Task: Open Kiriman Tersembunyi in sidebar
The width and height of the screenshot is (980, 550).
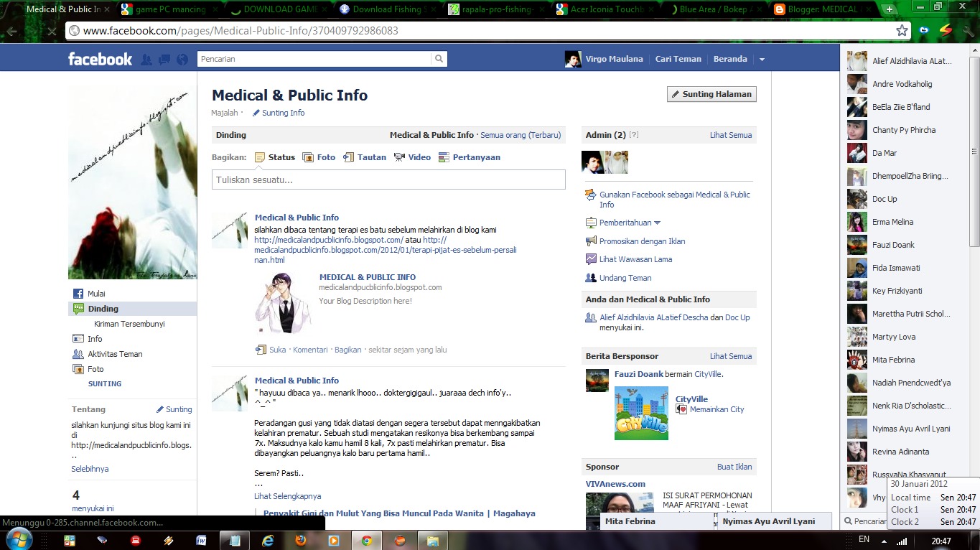Action: click(129, 324)
